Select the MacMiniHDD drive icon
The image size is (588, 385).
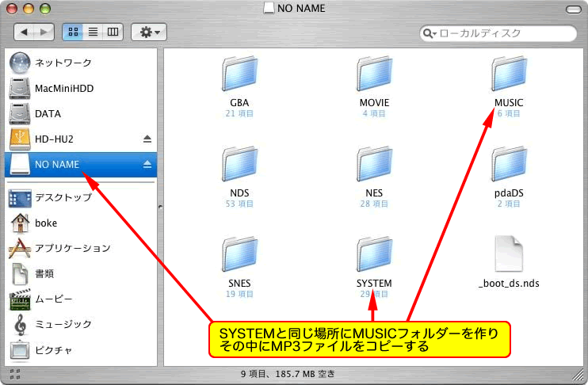(20, 89)
